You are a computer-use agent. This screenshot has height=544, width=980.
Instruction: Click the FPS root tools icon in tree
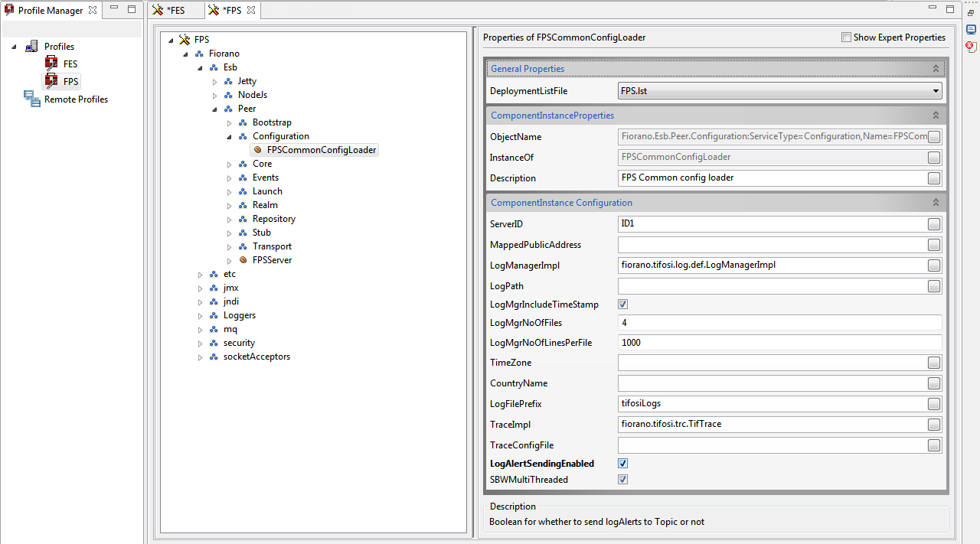coord(185,39)
